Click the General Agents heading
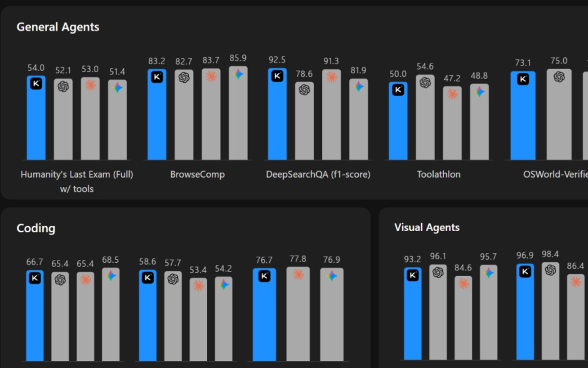Image resolution: width=588 pixels, height=368 pixels. click(x=58, y=27)
